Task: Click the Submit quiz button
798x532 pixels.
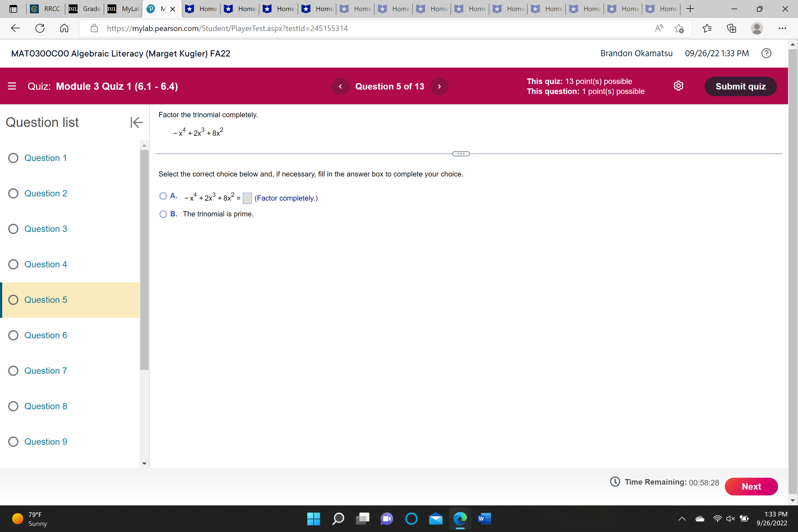Action: pos(740,86)
